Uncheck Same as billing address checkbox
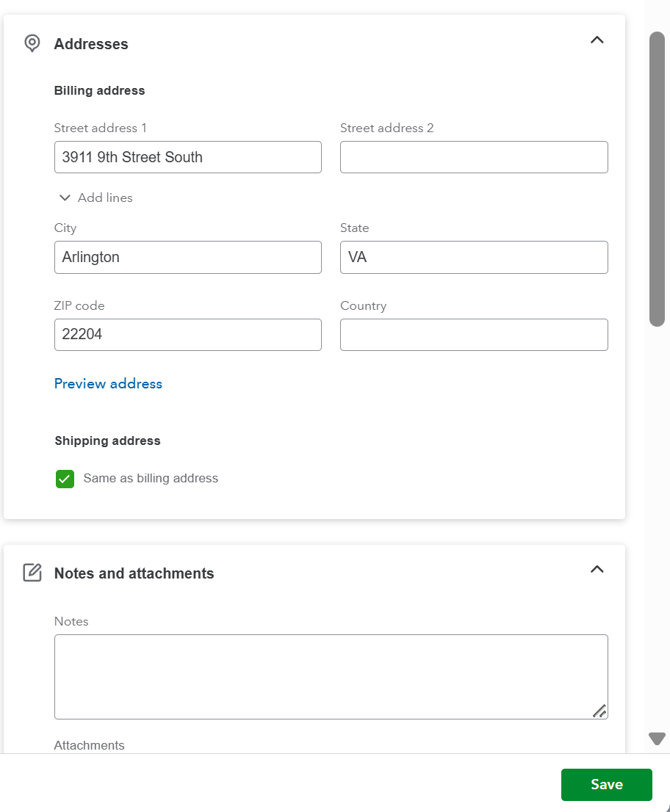 point(65,479)
